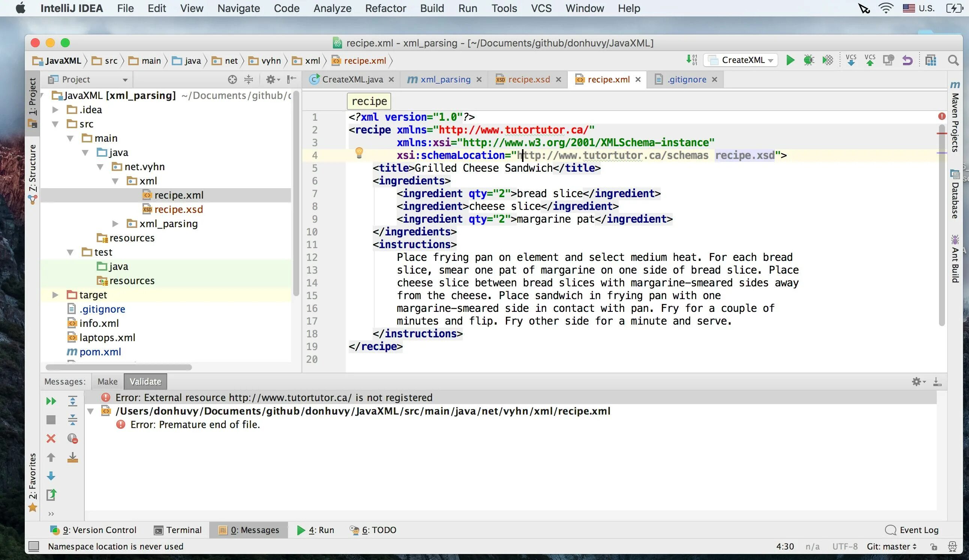The width and height of the screenshot is (969, 560).
Task: Open the Messages panel gear settings dropdown
Action: tap(919, 382)
